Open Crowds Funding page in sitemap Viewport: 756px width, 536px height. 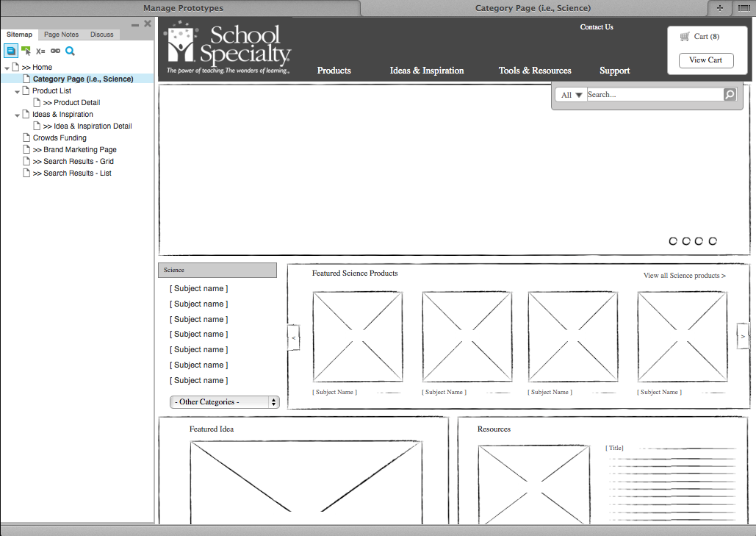click(x=60, y=137)
